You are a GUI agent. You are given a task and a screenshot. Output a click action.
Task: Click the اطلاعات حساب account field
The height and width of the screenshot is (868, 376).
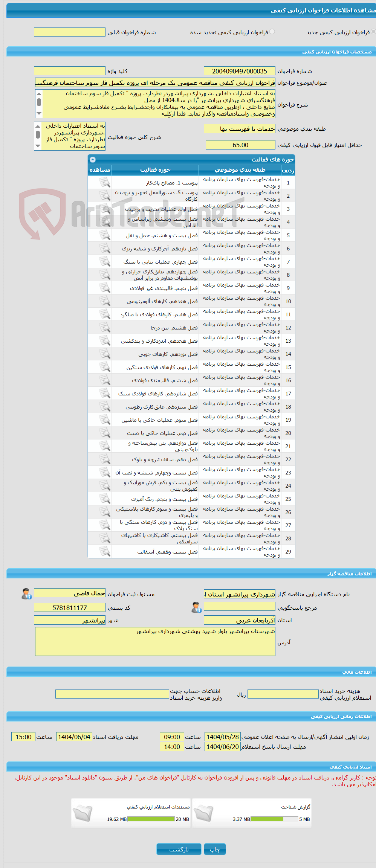pyautogui.click(x=112, y=694)
